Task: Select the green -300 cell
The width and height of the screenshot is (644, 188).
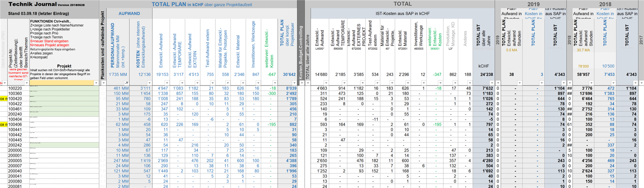Action: pyautogui.click(x=270, y=93)
